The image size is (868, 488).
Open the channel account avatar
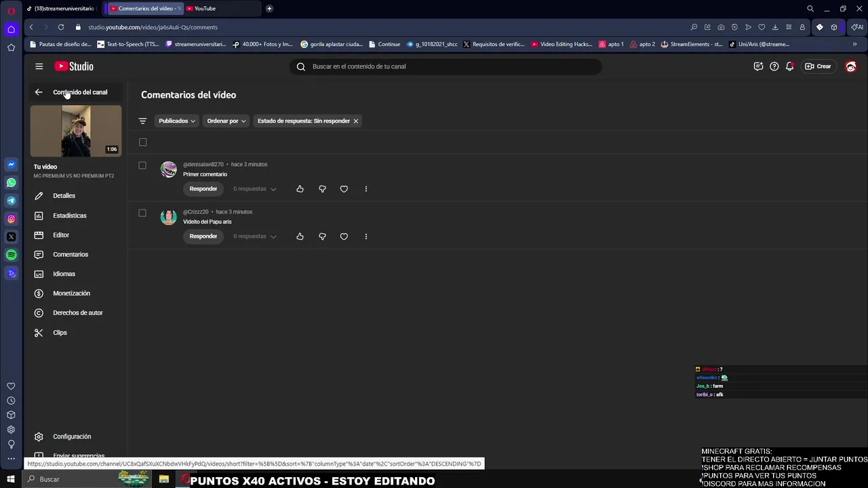(x=851, y=66)
